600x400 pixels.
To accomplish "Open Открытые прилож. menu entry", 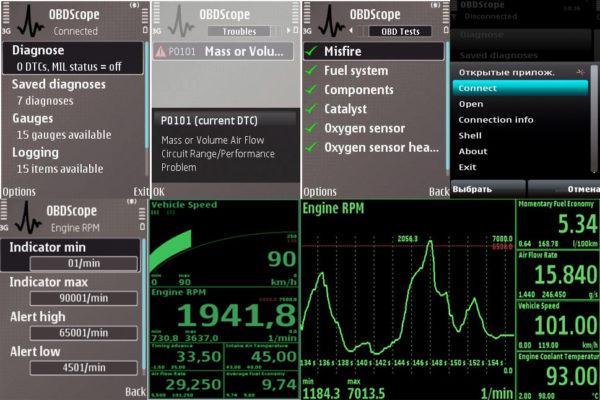I will pos(520,72).
